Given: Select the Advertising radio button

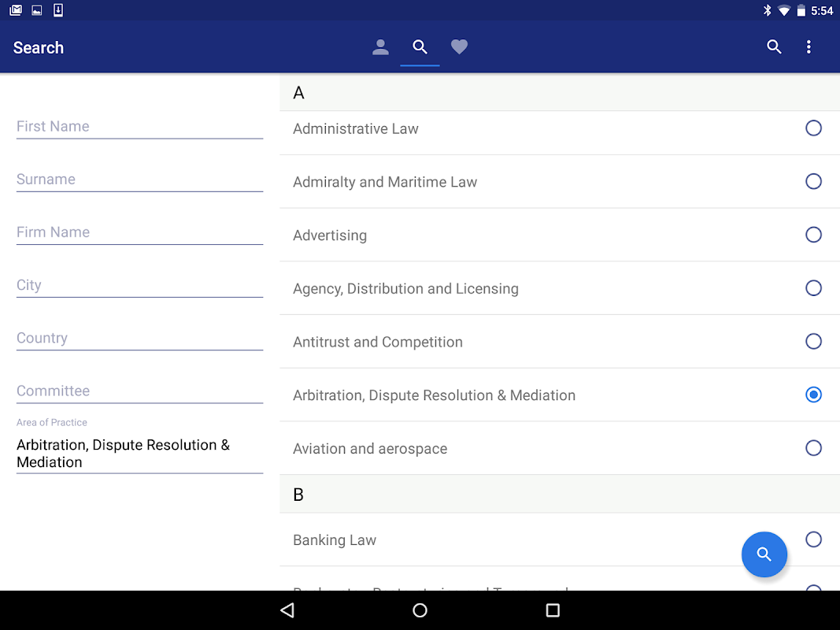Looking at the screenshot, I should tap(813, 235).
